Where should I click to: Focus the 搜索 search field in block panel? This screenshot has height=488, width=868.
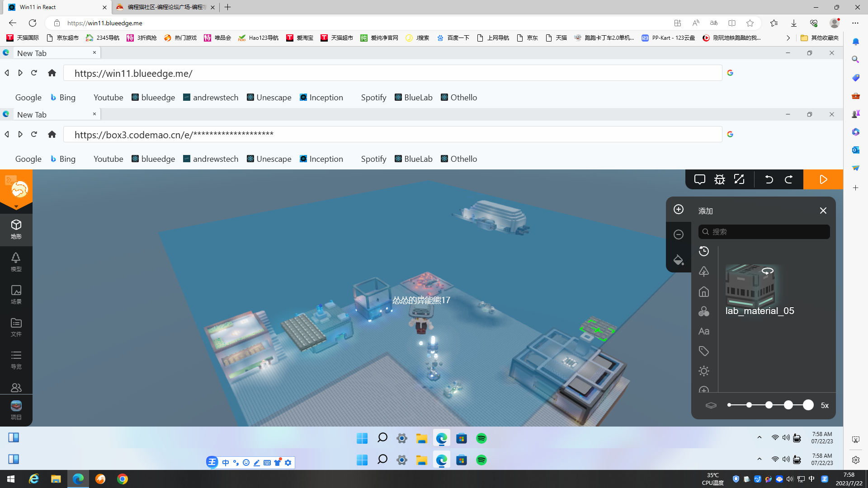[764, 232]
